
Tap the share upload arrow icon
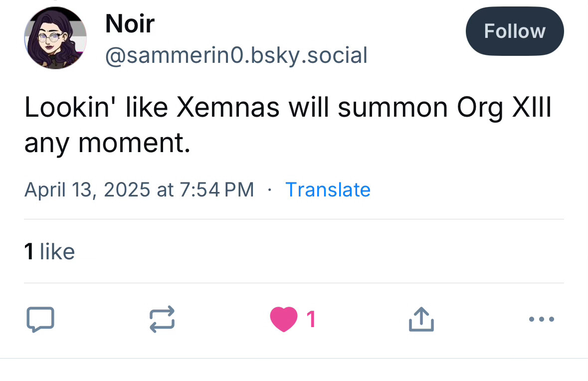(421, 319)
